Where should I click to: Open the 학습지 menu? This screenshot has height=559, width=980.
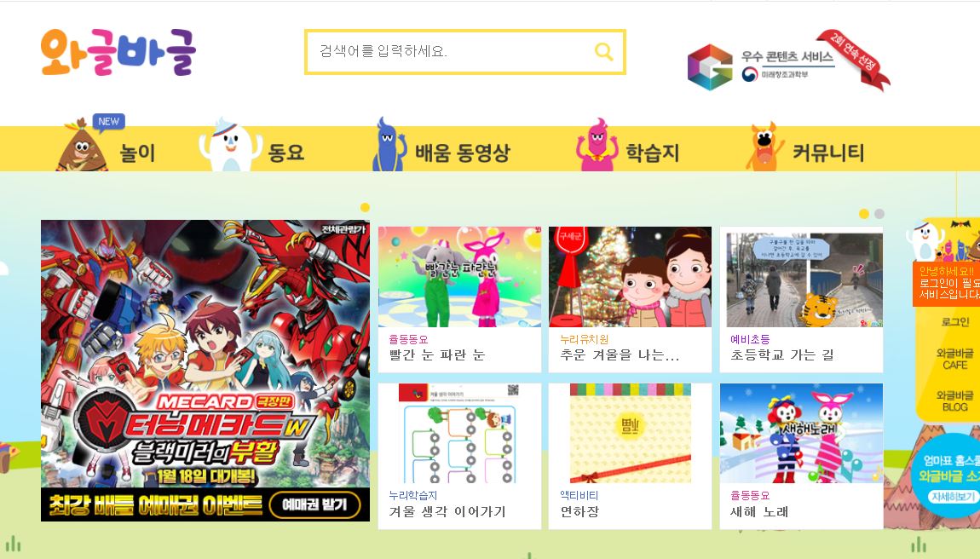653,152
